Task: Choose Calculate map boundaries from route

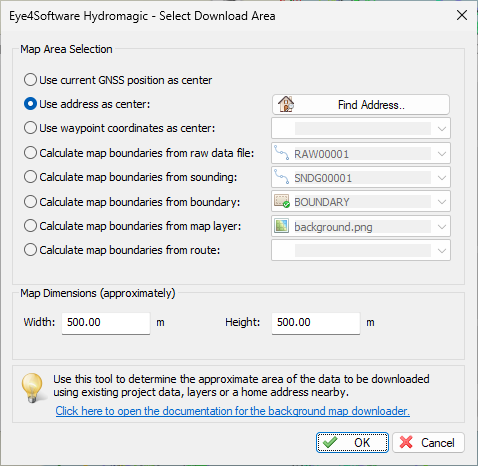Action: pos(122,250)
